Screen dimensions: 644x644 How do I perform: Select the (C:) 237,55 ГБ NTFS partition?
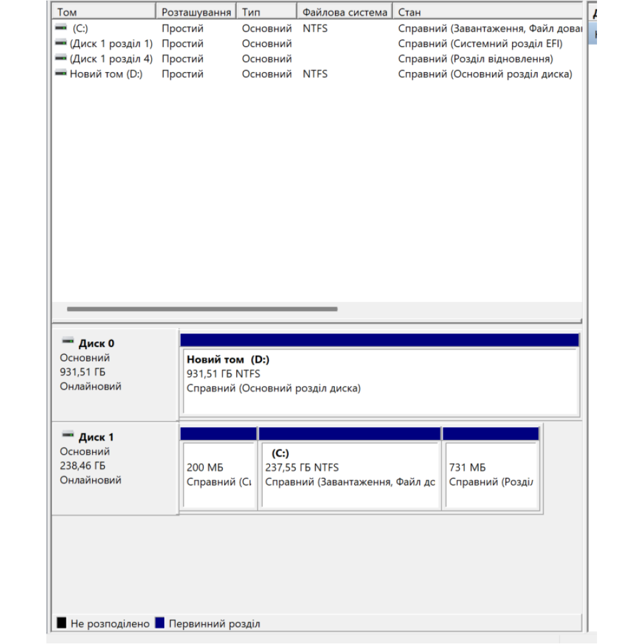coord(350,475)
